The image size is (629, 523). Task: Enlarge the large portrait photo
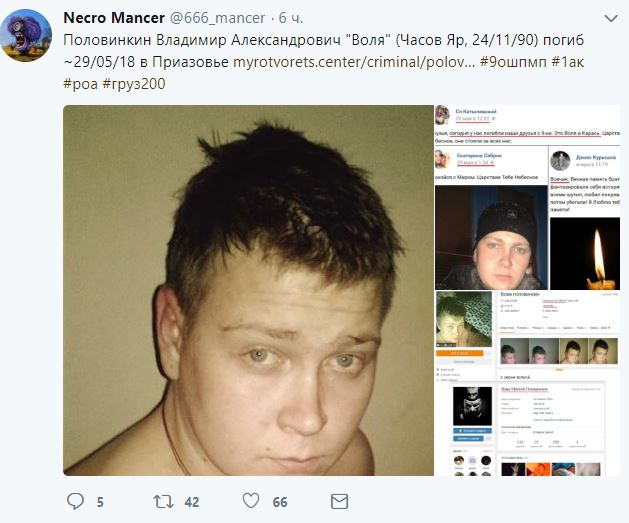click(x=248, y=290)
